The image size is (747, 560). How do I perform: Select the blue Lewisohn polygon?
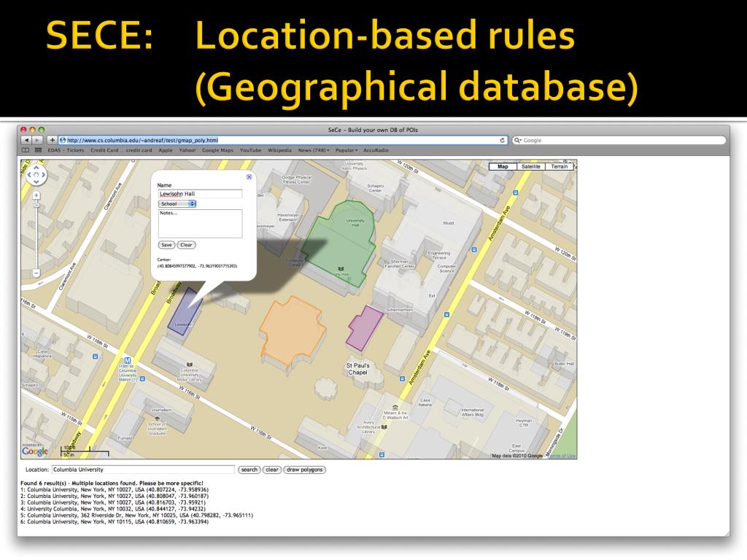[185, 311]
